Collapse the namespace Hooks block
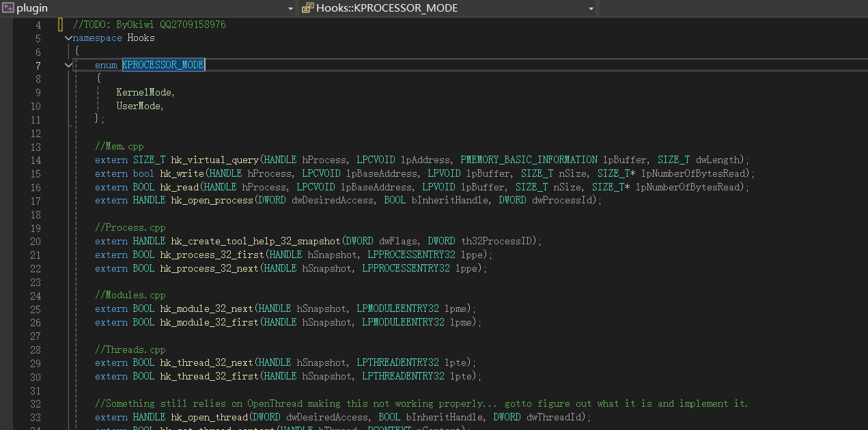Screen dimensions: 868x430 68,38
